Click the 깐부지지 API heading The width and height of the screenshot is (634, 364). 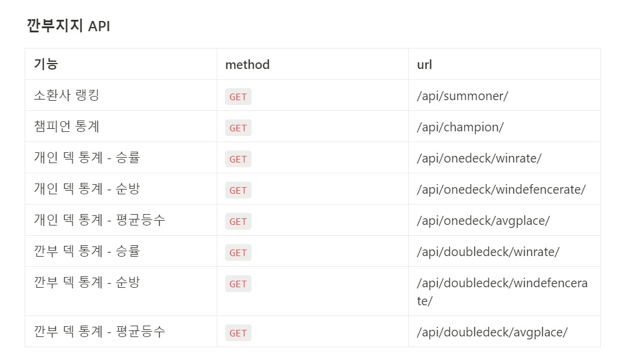tap(68, 26)
